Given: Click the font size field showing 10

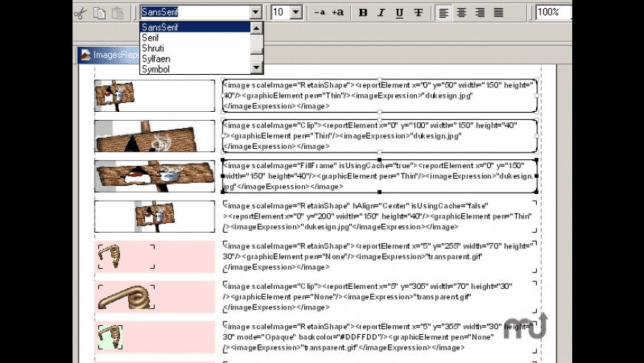Looking at the screenshot, I should (281, 12).
